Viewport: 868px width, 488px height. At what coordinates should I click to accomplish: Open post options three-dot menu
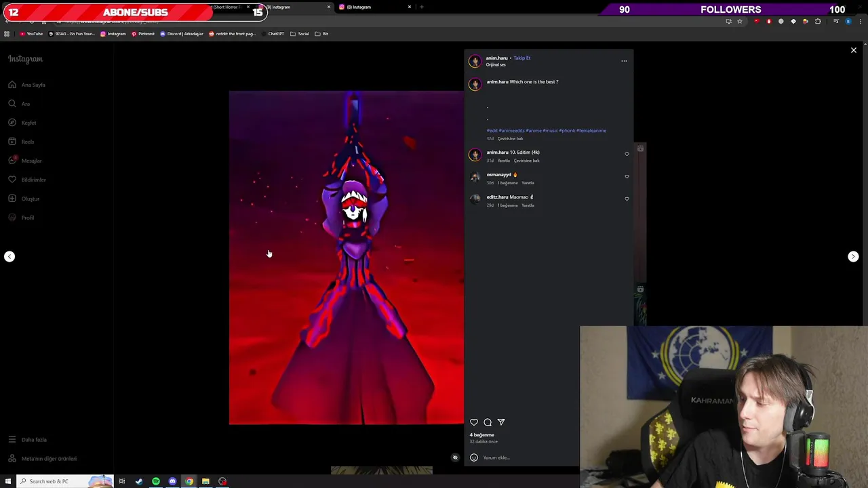click(x=624, y=61)
